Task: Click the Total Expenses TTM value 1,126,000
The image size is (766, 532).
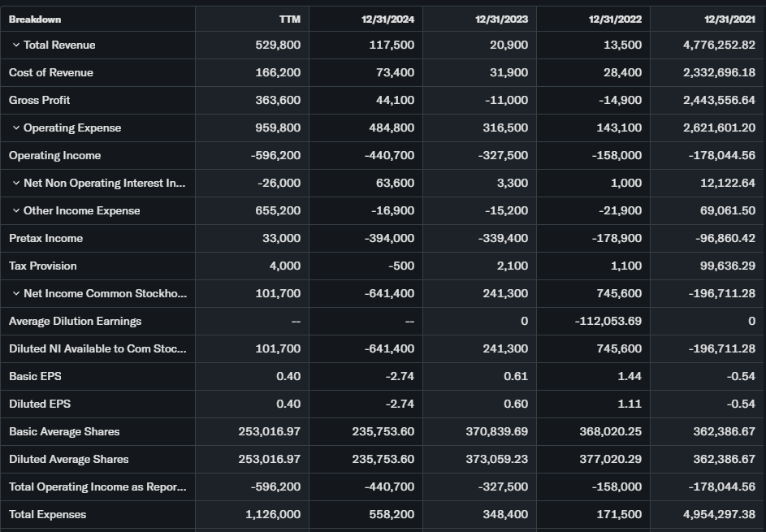Action: click(x=273, y=514)
